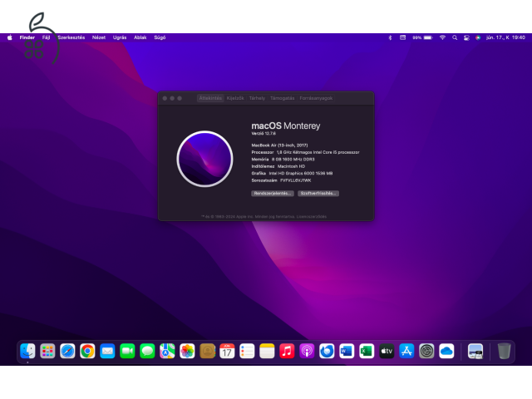Open Finder from the Dock
The width and height of the screenshot is (532, 399).
click(x=27, y=351)
